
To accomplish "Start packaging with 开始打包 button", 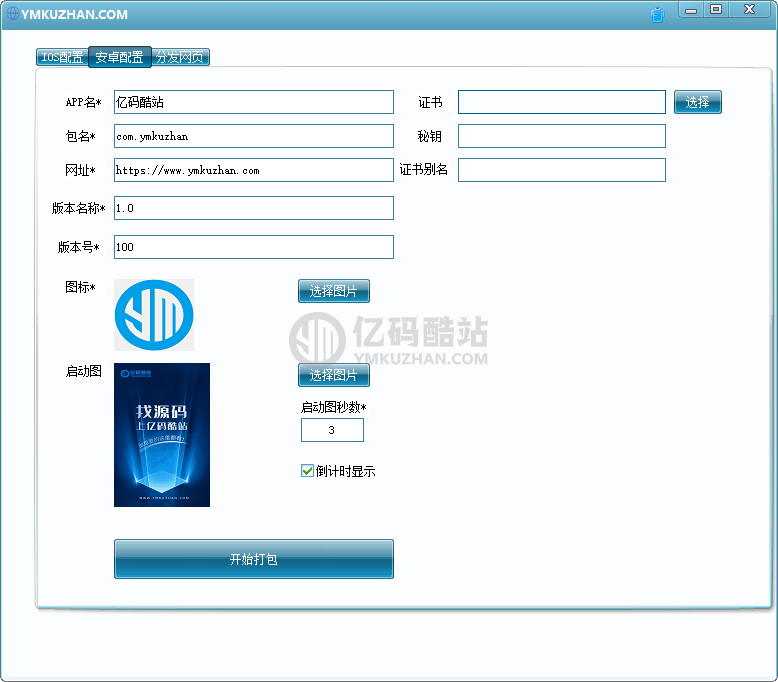I will pos(254,559).
